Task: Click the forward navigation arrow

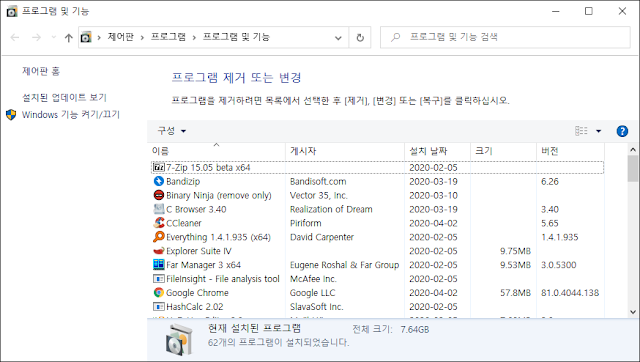Action: 36,38
